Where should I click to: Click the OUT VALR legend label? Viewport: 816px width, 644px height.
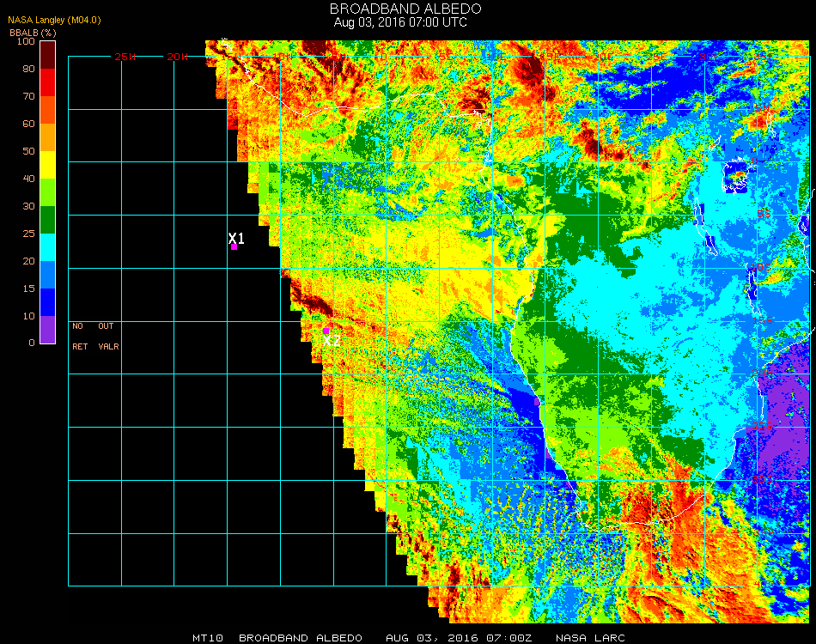click(107, 337)
